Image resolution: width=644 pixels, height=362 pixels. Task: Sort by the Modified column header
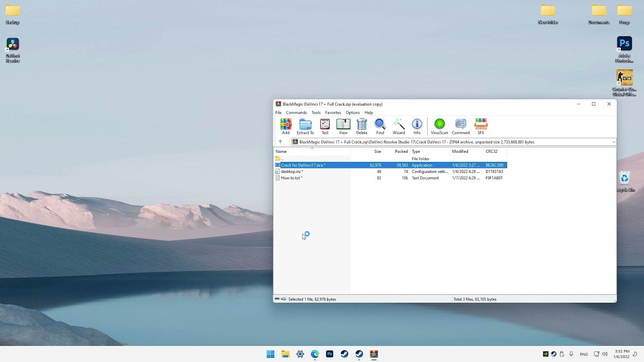coord(466,151)
